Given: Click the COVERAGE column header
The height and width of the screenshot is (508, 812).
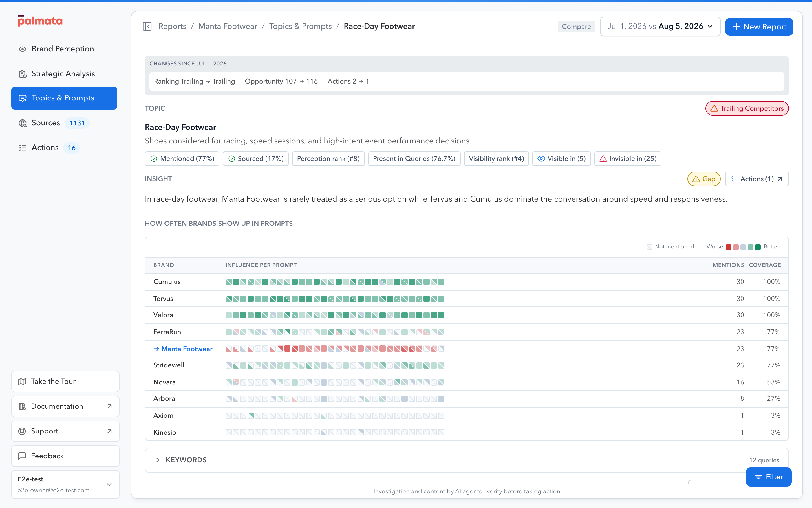Looking at the screenshot, I should (765, 265).
